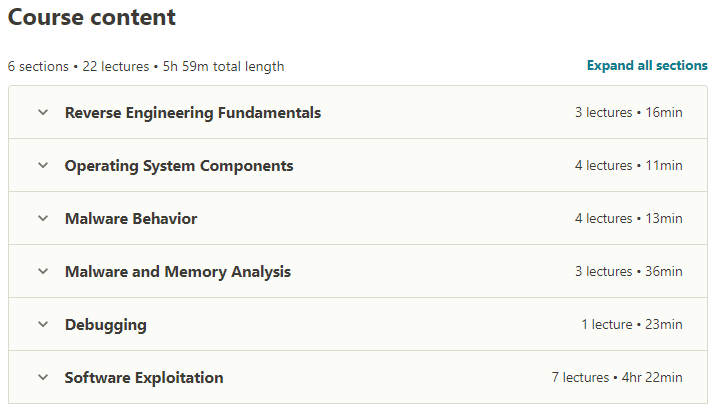Click the '3 lectures • 16min' label
The image size is (717, 412).
click(628, 113)
